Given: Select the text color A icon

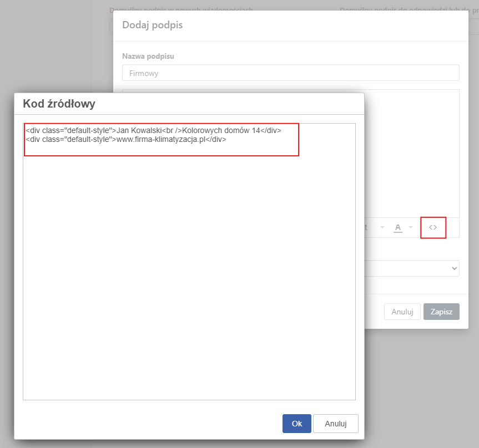Looking at the screenshot, I should (398, 228).
